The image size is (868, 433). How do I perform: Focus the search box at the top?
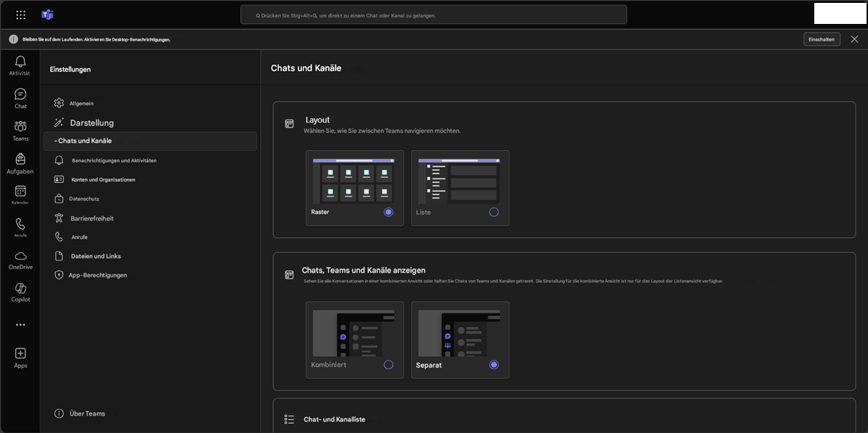[x=433, y=15]
